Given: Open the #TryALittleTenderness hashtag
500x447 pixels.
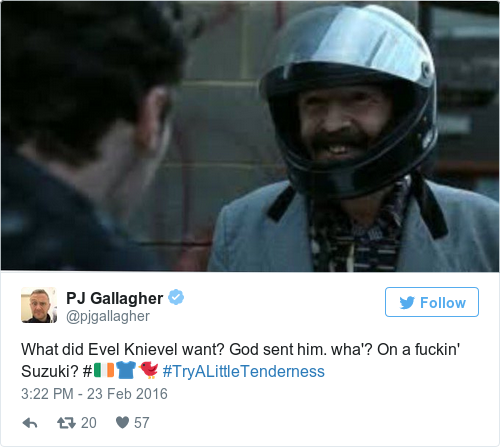Looking at the screenshot, I should (243, 371).
